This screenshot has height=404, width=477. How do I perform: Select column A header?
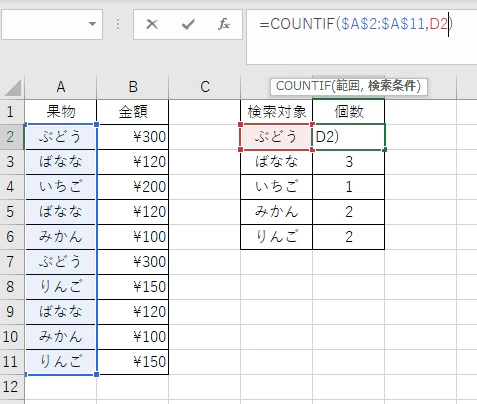pos(60,87)
